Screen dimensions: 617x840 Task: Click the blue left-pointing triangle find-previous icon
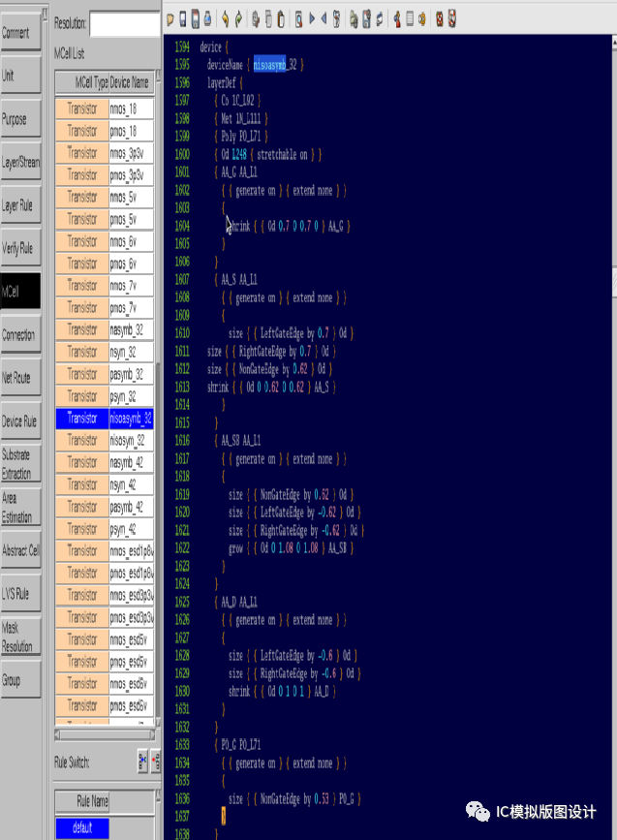click(x=324, y=19)
